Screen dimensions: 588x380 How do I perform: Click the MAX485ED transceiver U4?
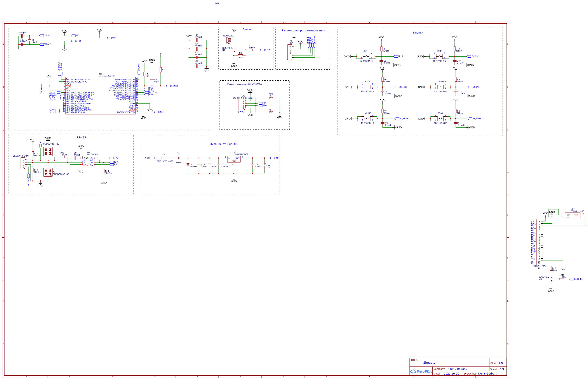(x=88, y=161)
